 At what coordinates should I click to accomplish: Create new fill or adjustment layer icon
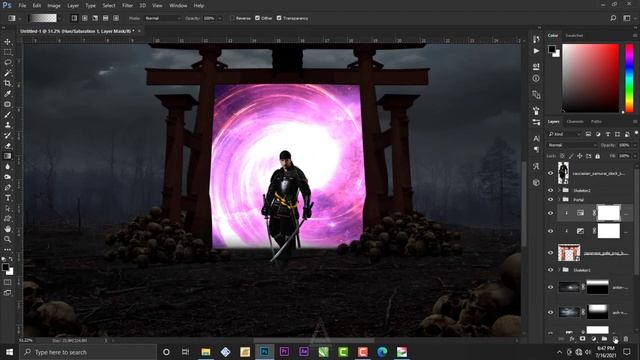(593, 339)
